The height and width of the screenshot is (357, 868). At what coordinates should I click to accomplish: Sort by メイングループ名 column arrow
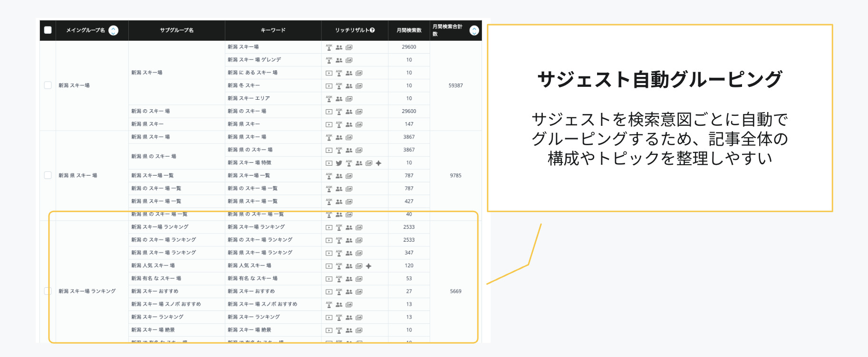[x=113, y=30]
